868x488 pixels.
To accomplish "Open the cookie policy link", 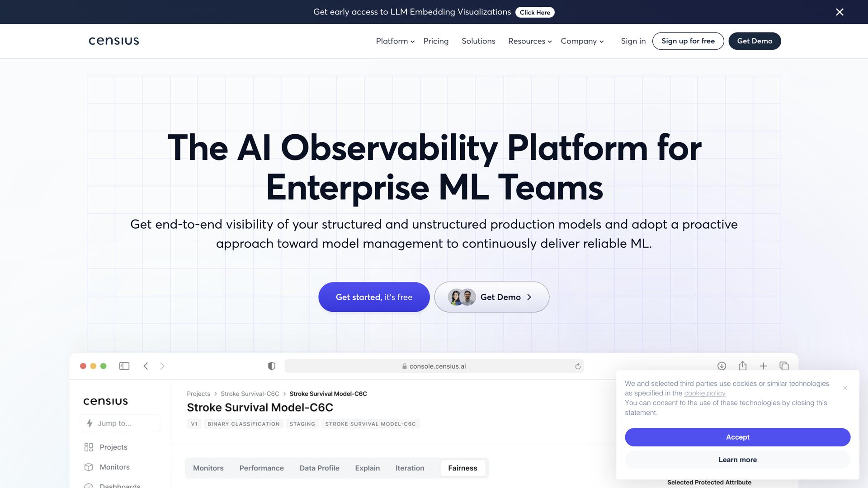I will pyautogui.click(x=704, y=394).
